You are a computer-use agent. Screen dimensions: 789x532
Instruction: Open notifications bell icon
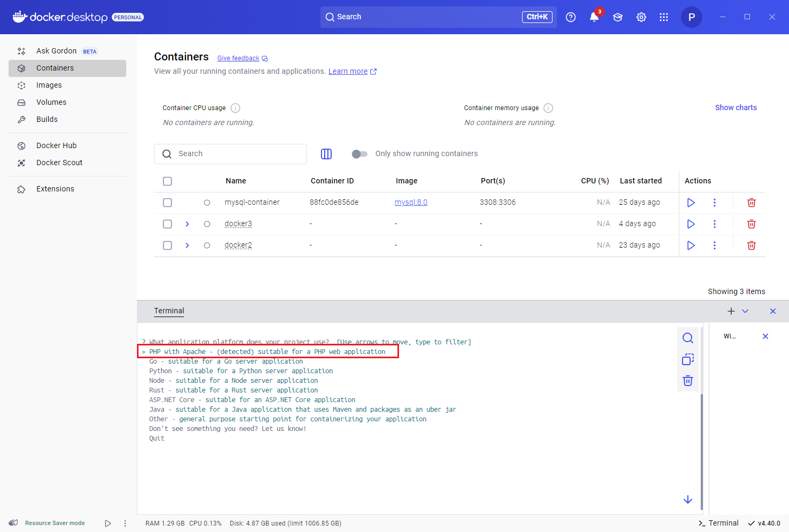[594, 17]
